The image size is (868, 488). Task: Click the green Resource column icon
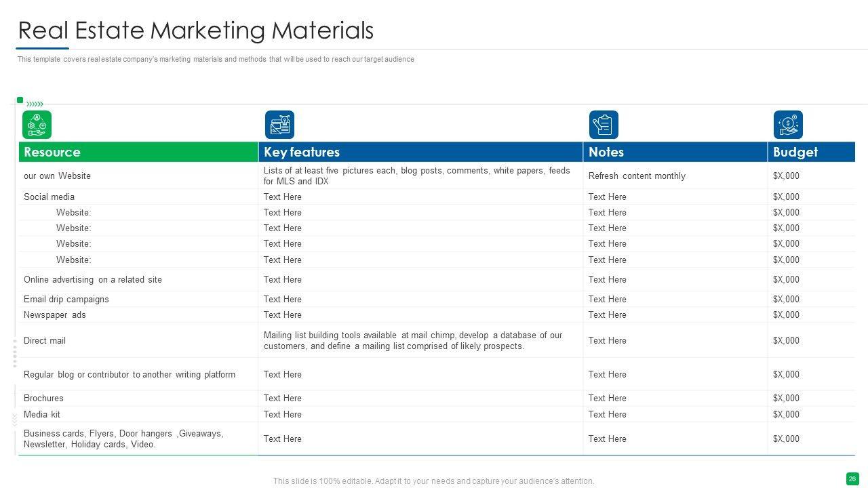coord(37,125)
